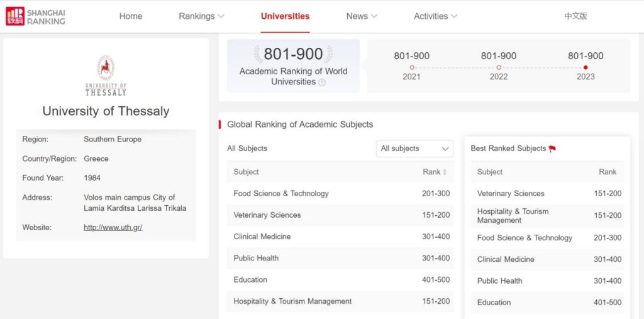Click Hospitality & Tourism Management in All Subjects

pyautogui.click(x=292, y=301)
